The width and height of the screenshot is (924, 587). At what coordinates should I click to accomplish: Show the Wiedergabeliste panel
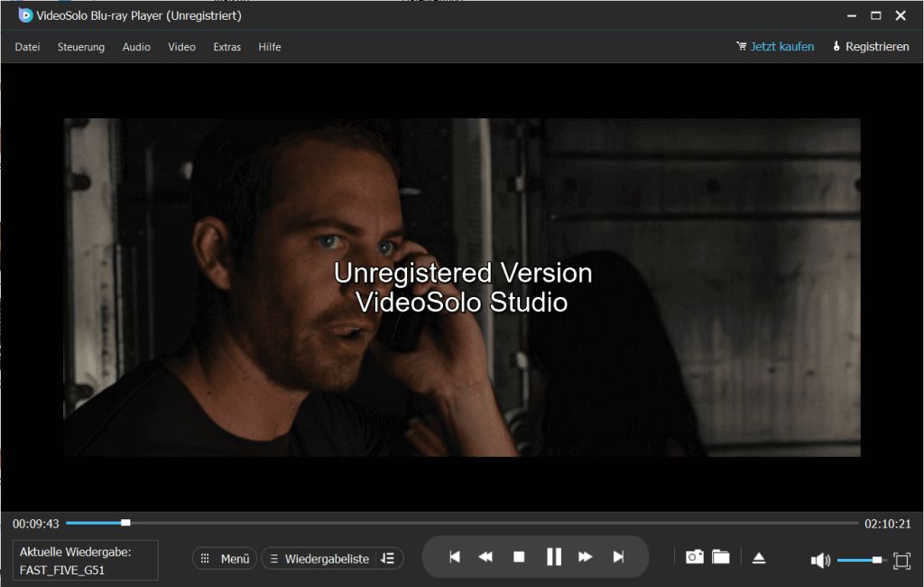[319, 558]
